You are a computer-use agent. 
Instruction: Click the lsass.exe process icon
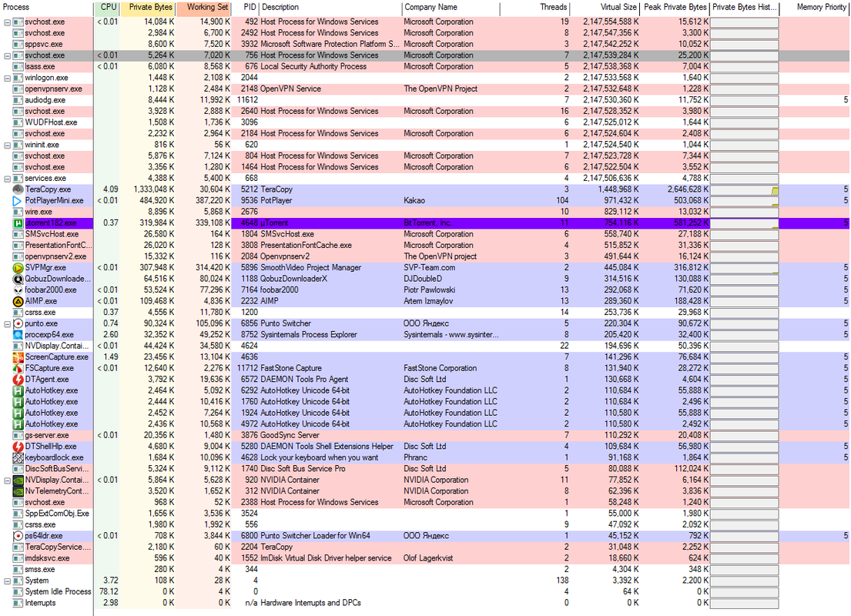[18, 67]
